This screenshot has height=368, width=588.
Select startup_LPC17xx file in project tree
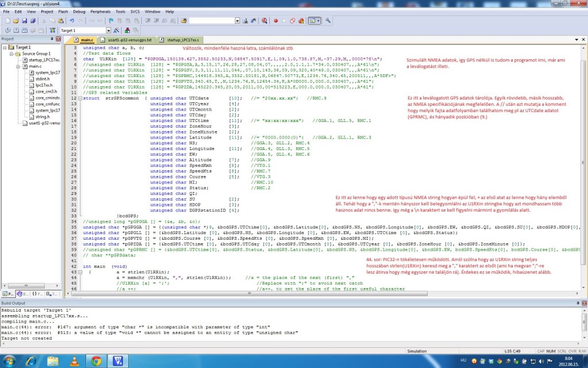[41, 60]
